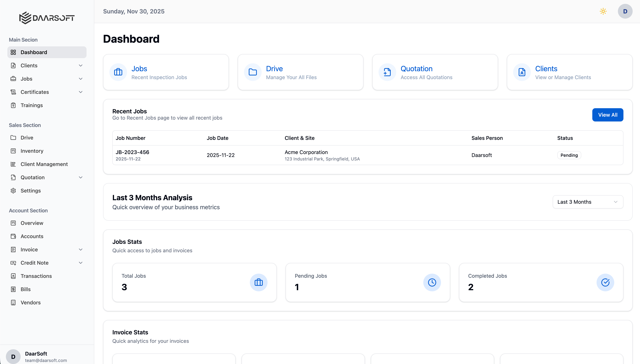Open the user avatar marked D at top right
This screenshot has height=364, width=640.
coord(625,11)
